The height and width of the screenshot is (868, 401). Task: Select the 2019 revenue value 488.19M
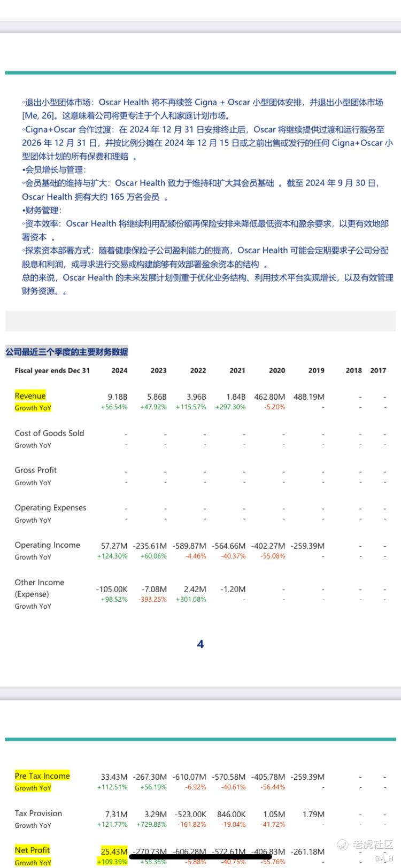point(309,397)
